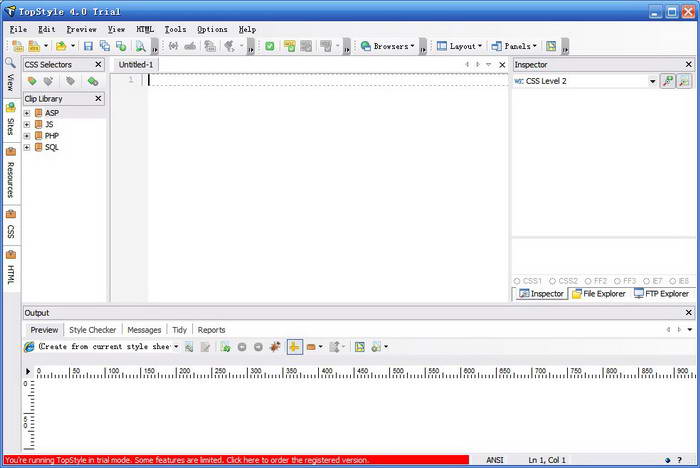The height and width of the screenshot is (468, 700).
Task: Click the ruler icon in preview toolbar
Action: pos(360,347)
